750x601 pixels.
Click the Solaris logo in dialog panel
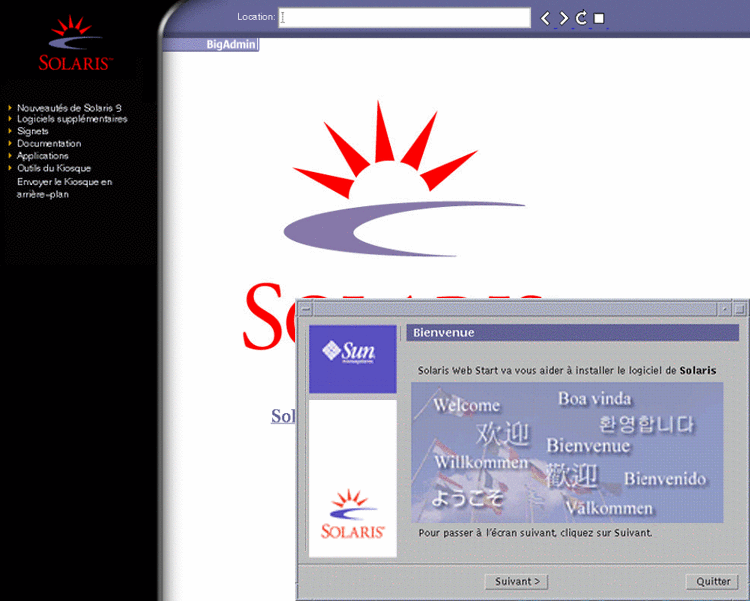353,514
